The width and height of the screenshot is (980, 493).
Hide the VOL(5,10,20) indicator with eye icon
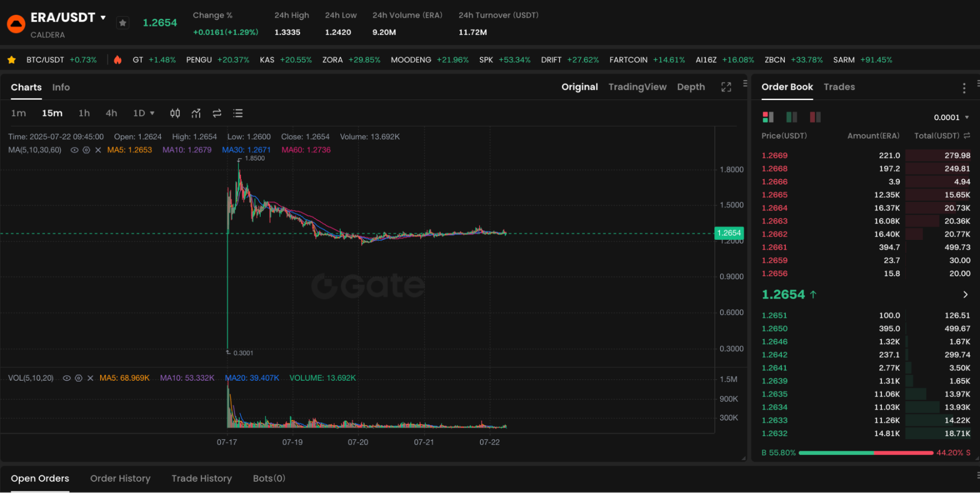click(67, 378)
